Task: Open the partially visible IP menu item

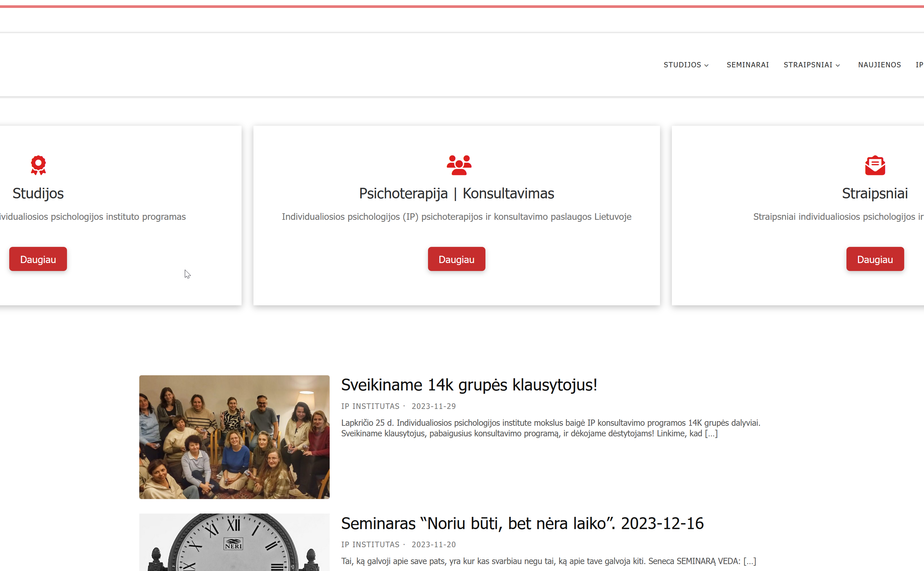Action: pos(919,65)
